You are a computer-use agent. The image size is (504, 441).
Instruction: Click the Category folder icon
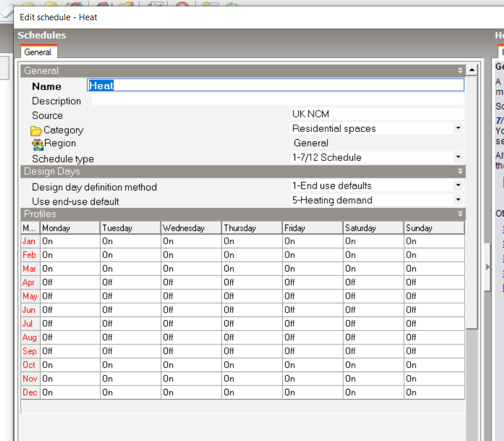pyautogui.click(x=36, y=130)
